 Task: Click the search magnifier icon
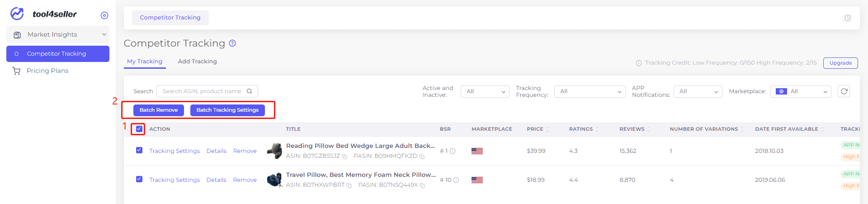(249, 91)
